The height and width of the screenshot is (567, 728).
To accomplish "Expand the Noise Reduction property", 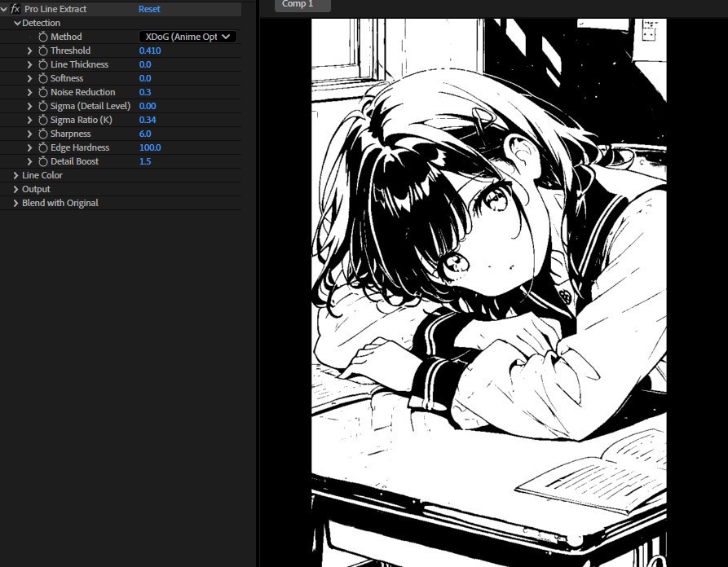I will (x=29, y=92).
